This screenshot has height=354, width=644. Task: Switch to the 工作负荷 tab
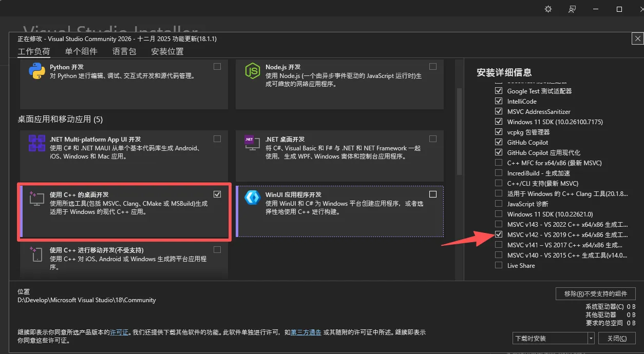(x=34, y=51)
